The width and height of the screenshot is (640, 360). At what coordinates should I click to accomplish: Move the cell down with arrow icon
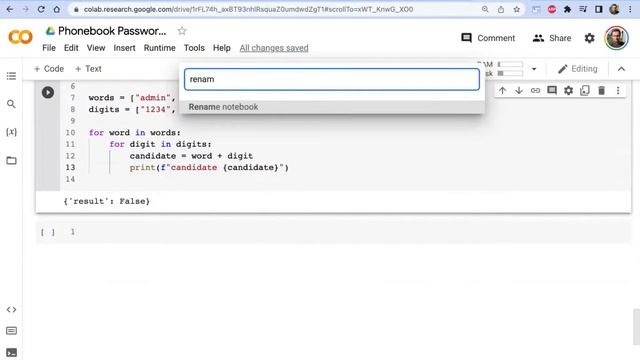pos(519,90)
